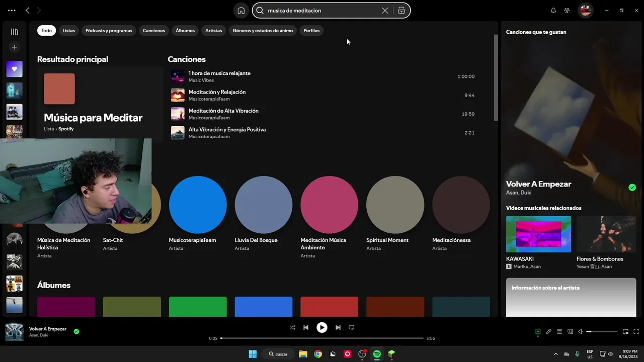Skip to the previous track

click(x=305, y=327)
